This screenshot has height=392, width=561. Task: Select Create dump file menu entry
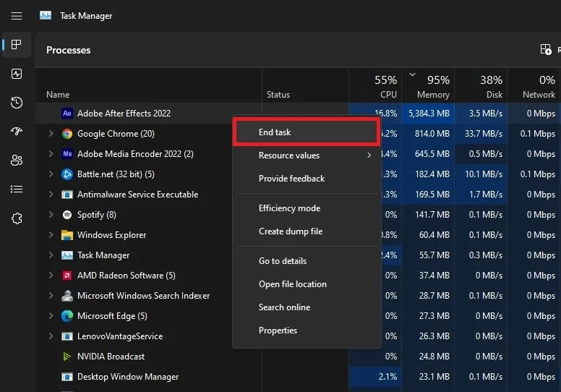pos(307,231)
